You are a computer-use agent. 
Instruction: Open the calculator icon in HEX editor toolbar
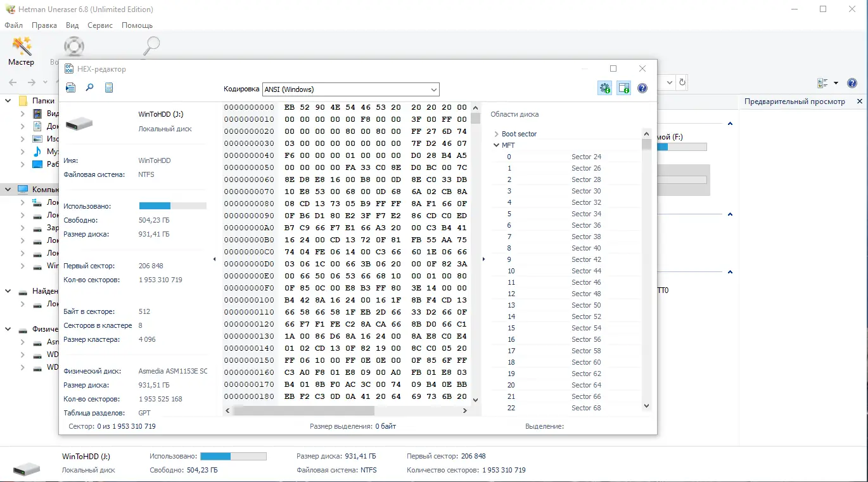109,88
